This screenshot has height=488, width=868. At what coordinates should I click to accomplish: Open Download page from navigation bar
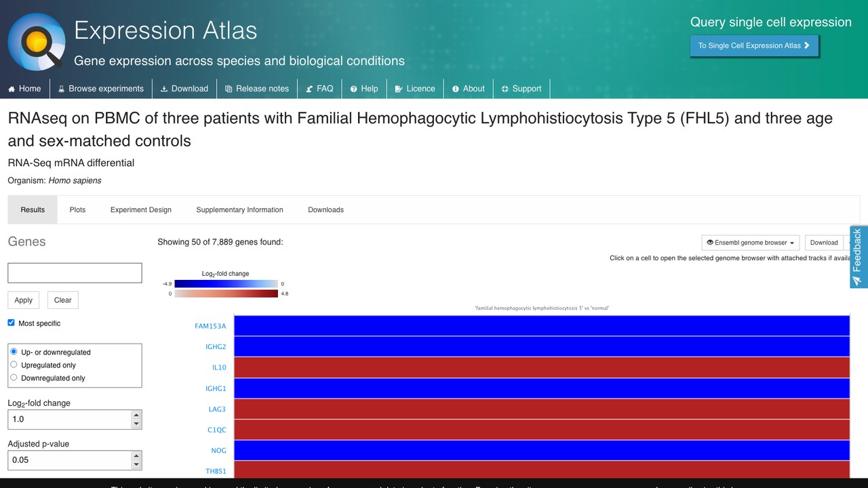click(184, 89)
